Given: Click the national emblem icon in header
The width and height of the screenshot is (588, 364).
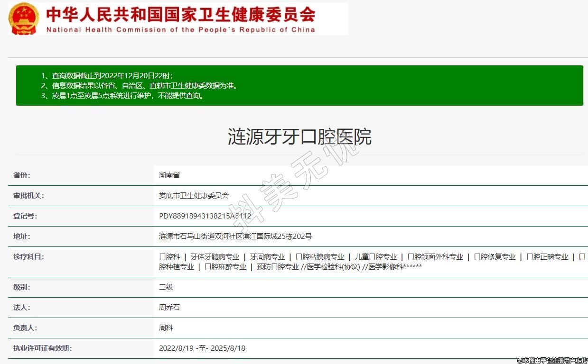Looking at the screenshot, I should click(x=24, y=18).
